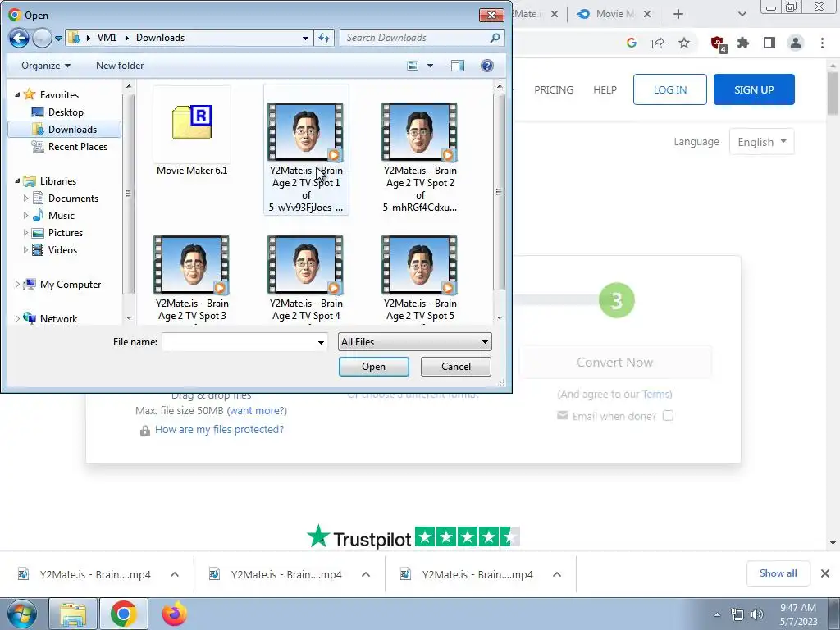This screenshot has height=630, width=840.
Task: Refresh the Downloads folder view
Action: [324, 38]
